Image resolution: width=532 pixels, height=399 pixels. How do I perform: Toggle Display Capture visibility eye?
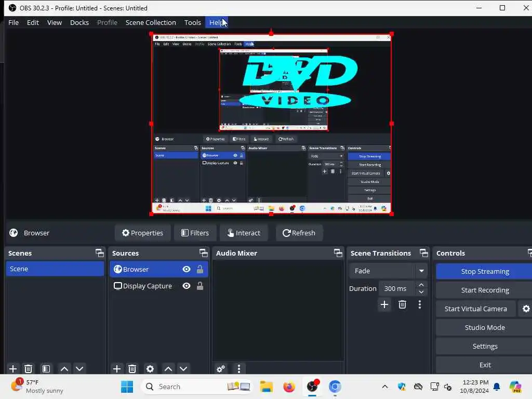pos(187,286)
